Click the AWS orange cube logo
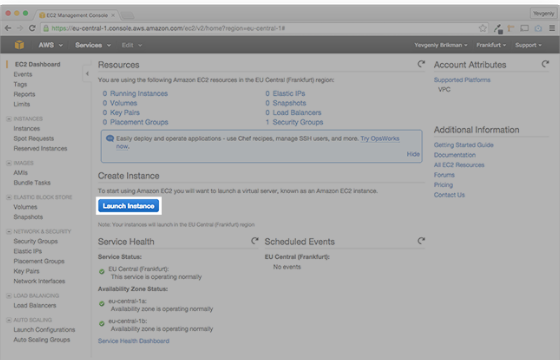This screenshot has height=360, width=560. pos(19,45)
